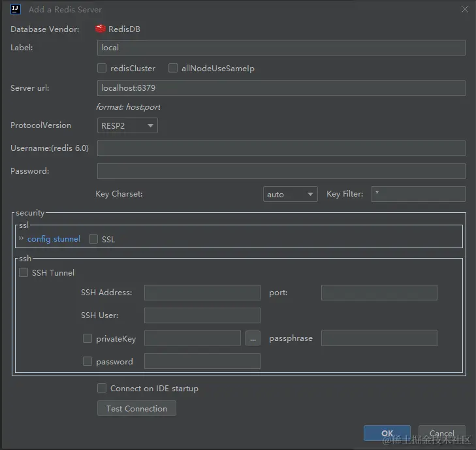
Task: Open the Key Charset auto dropdown
Action: 290,194
